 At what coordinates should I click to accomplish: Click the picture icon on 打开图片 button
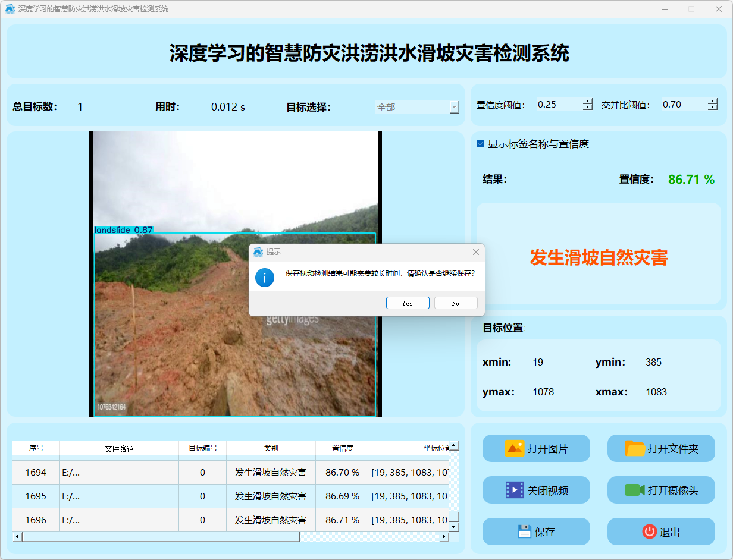pos(514,448)
